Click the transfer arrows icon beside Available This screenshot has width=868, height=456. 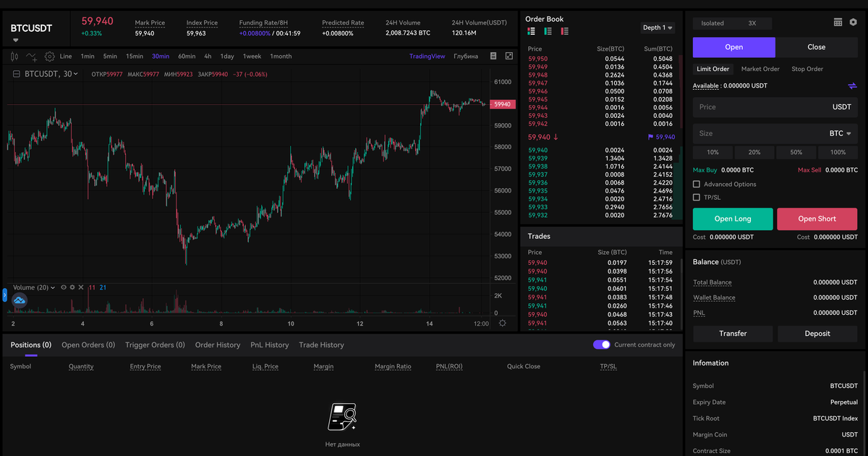click(853, 86)
